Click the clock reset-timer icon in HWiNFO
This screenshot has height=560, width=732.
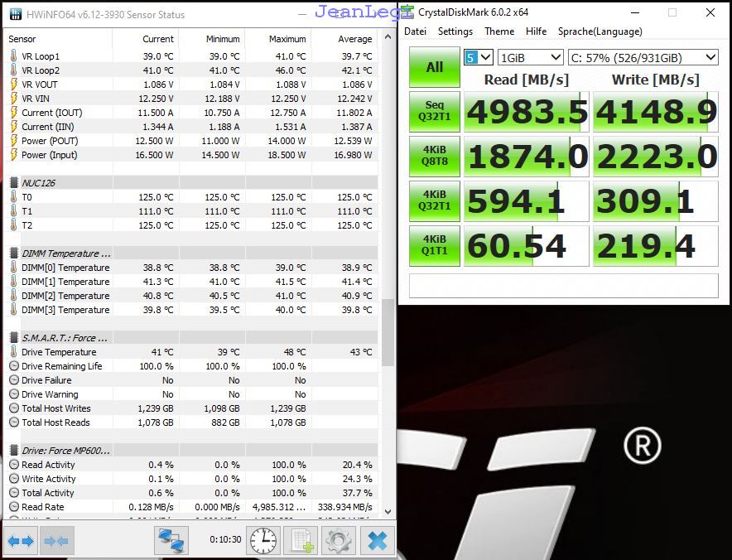tap(262, 541)
